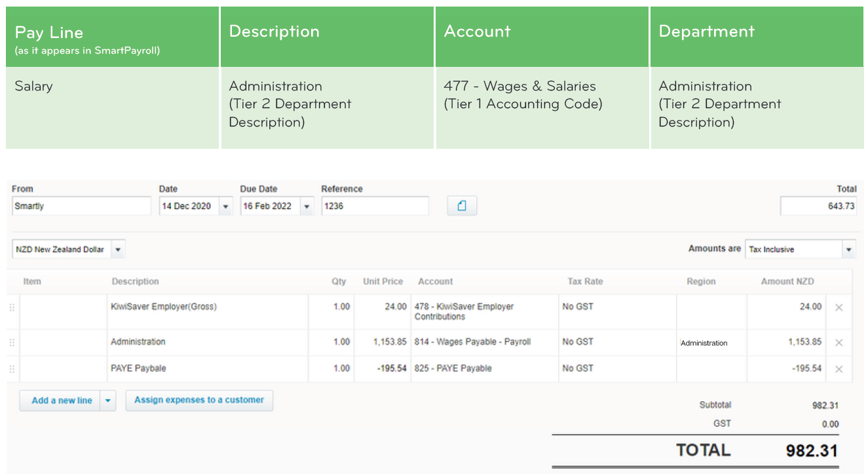Click inside the From field showing Smartly
This screenshot has height=474, width=868.
81,205
